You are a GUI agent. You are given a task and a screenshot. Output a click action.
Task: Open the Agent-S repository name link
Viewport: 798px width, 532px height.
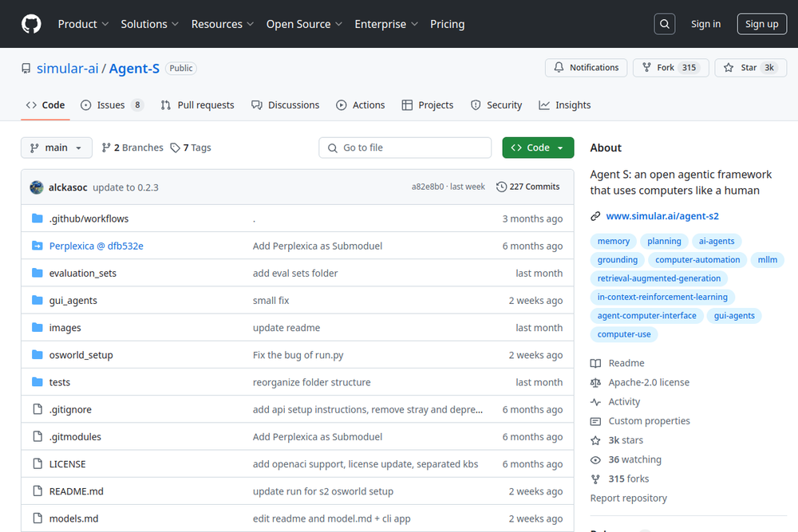(x=134, y=68)
